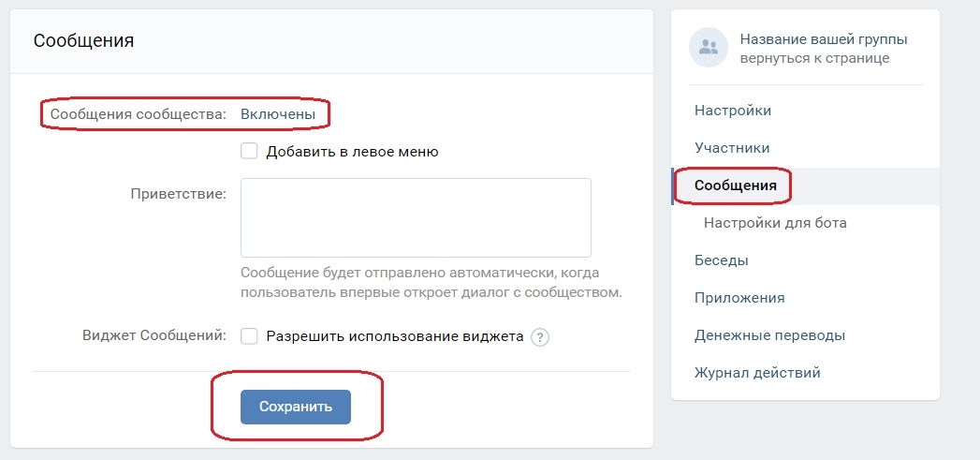
Task: Check "Разрешить использование виджета" checkbox
Action: pyautogui.click(x=249, y=336)
